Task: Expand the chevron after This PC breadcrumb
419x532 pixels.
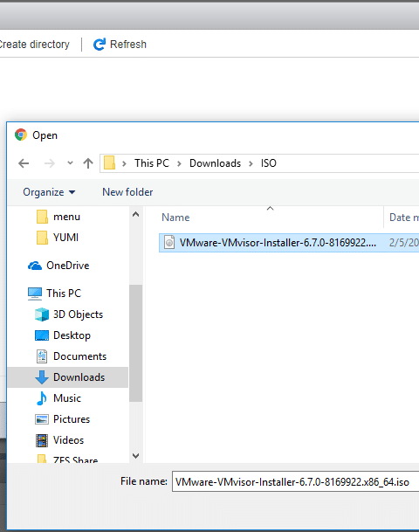Action: point(179,163)
